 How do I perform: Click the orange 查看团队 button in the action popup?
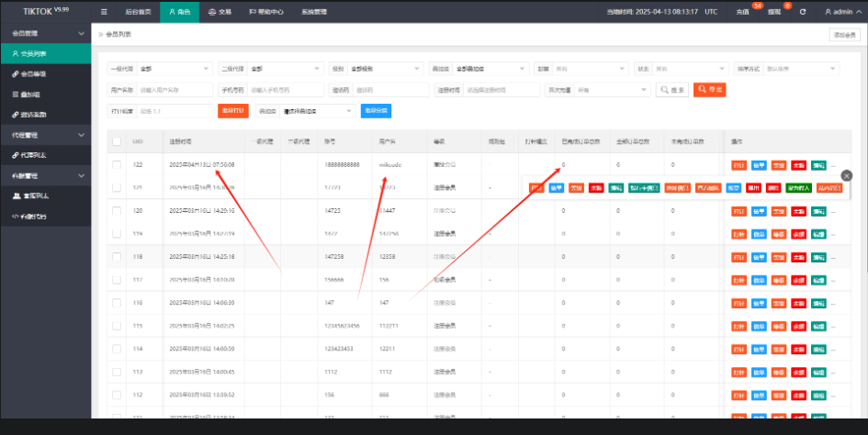708,188
